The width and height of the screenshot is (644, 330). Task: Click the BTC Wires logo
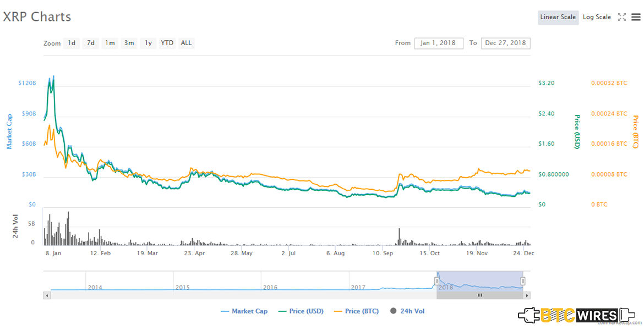[576, 315]
